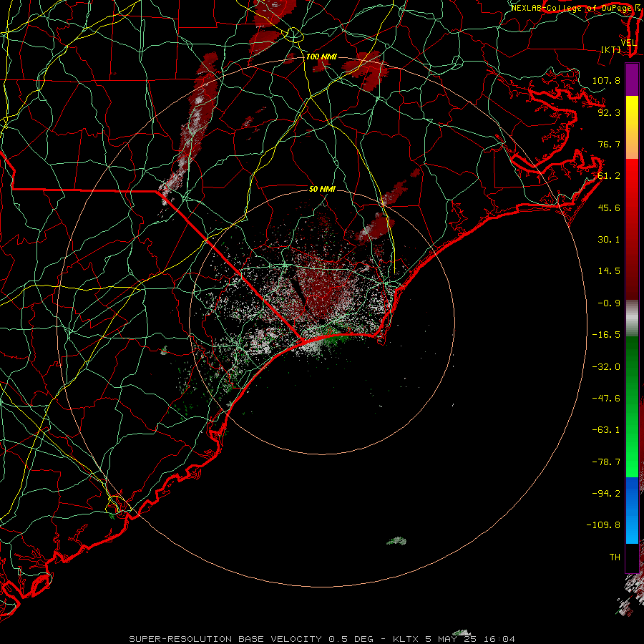Click the -32.0 velocity scale value
644x644 pixels.
click(606, 367)
